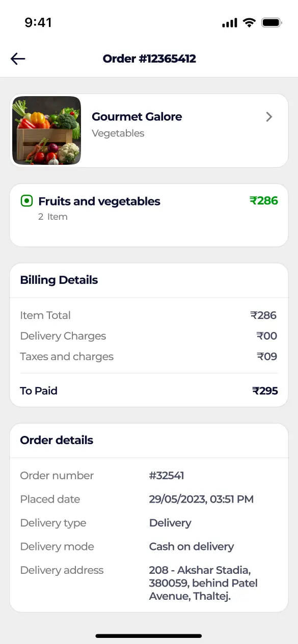298x644 pixels.
Task: Tap the To Paid ₹295 amount
Action: [x=265, y=391]
